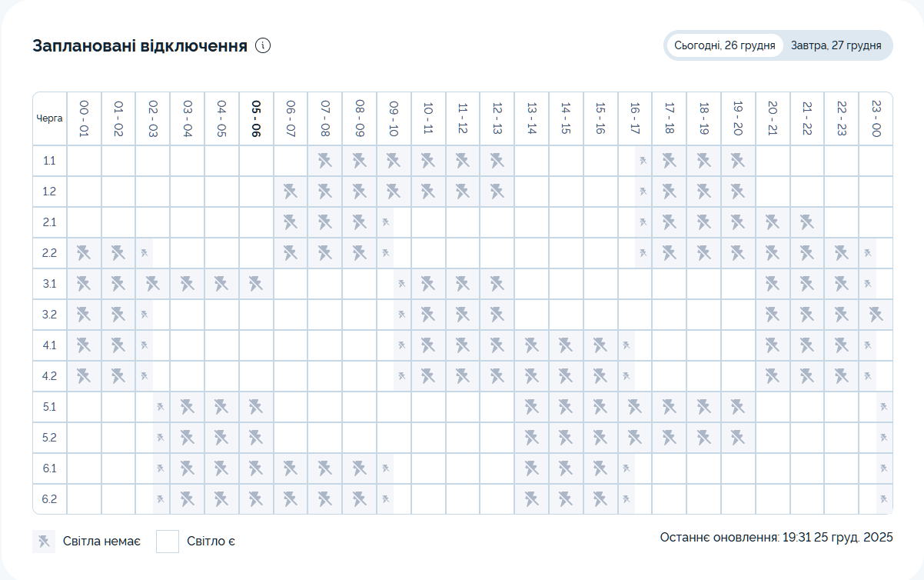This screenshot has height=580, width=924.
Task: Click outage icon for queue 2.2 at 00-01
Action: tap(84, 253)
